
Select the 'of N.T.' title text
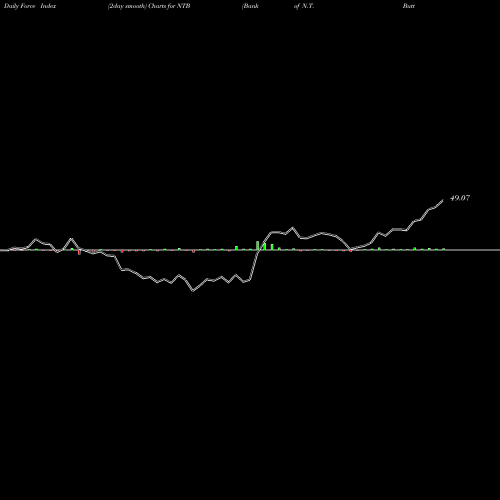coord(304,6)
